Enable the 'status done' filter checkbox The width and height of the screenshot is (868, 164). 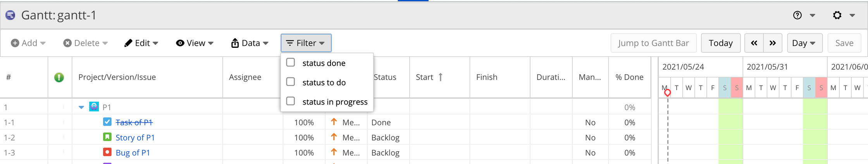coord(291,63)
